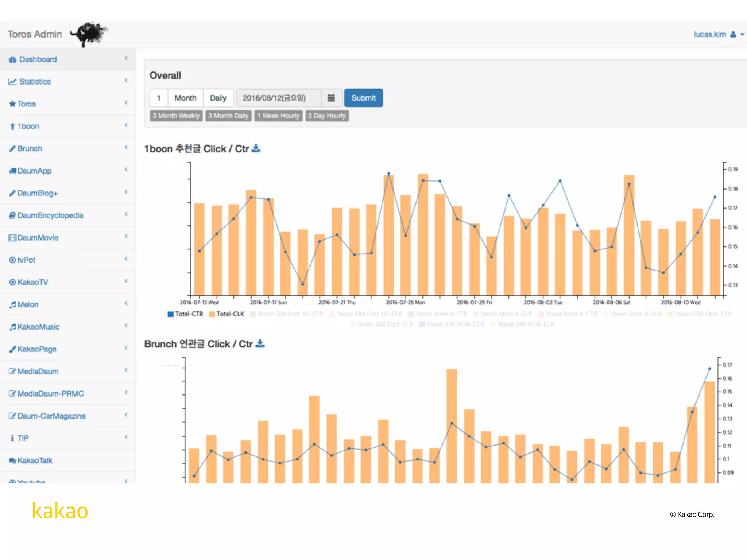Click the download icon next to Brunch chart title

pos(260,343)
